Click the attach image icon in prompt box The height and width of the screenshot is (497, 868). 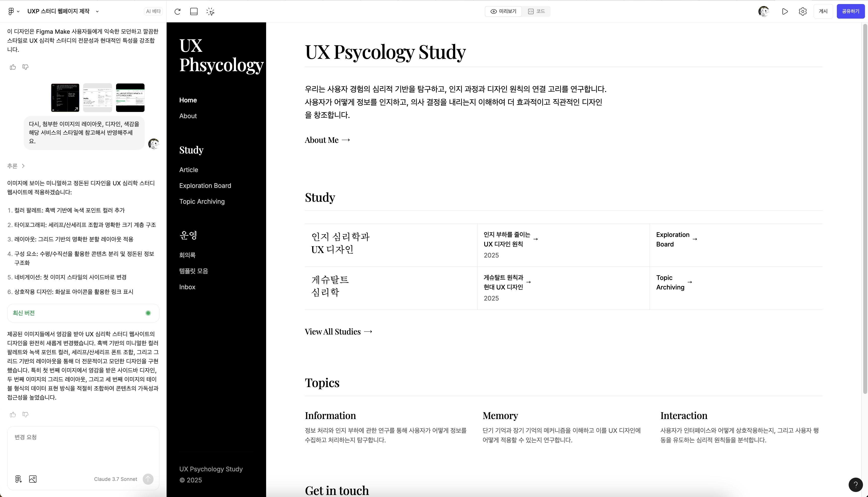[x=33, y=479]
